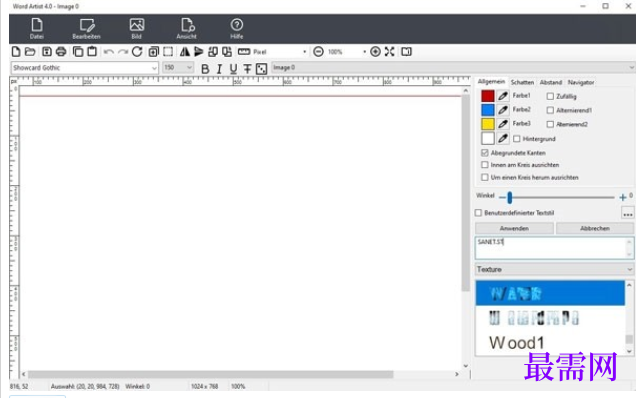Switch to the Navigator tab

[581, 82]
